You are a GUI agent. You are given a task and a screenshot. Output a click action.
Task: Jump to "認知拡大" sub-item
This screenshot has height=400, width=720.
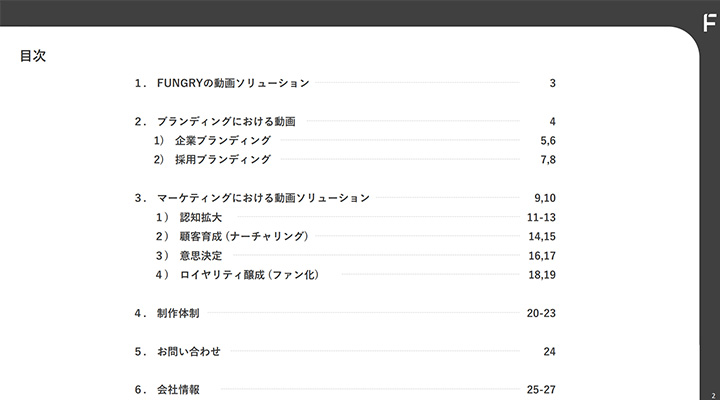click(201, 217)
